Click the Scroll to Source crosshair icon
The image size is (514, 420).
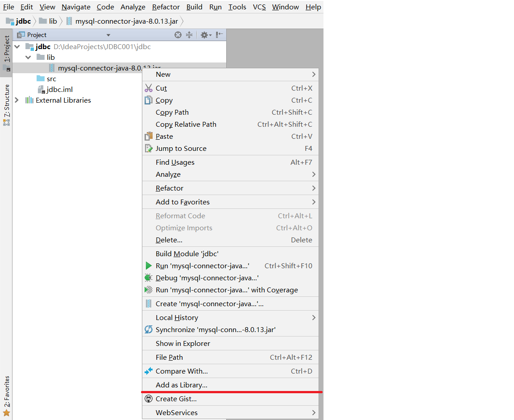click(x=178, y=35)
